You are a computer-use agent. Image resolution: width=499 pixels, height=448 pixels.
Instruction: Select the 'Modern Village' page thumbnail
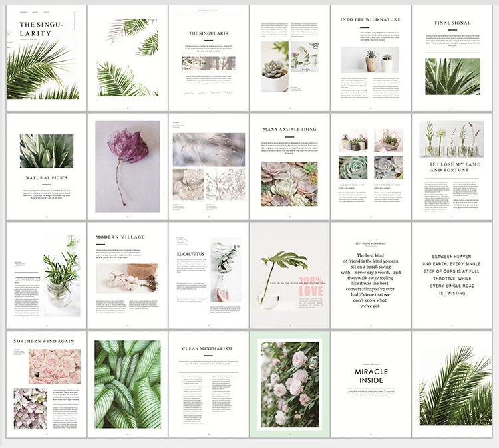click(128, 275)
